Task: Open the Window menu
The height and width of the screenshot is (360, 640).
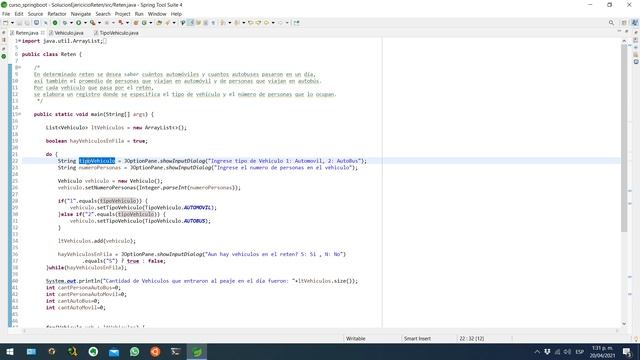Action: click(x=157, y=14)
